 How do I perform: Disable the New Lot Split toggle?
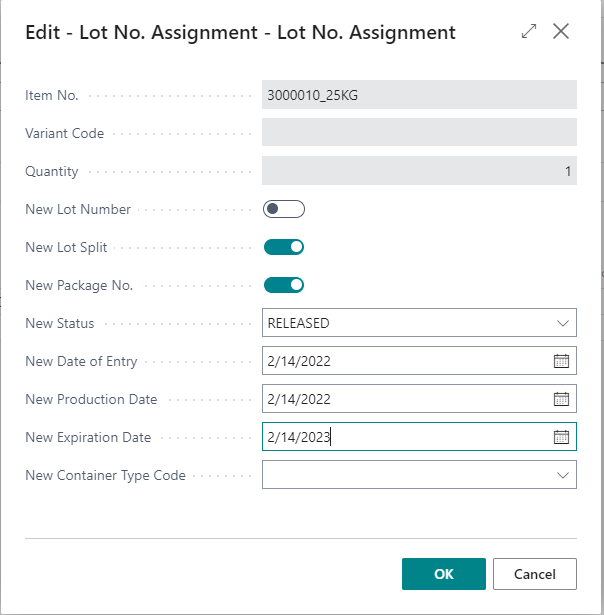(284, 247)
